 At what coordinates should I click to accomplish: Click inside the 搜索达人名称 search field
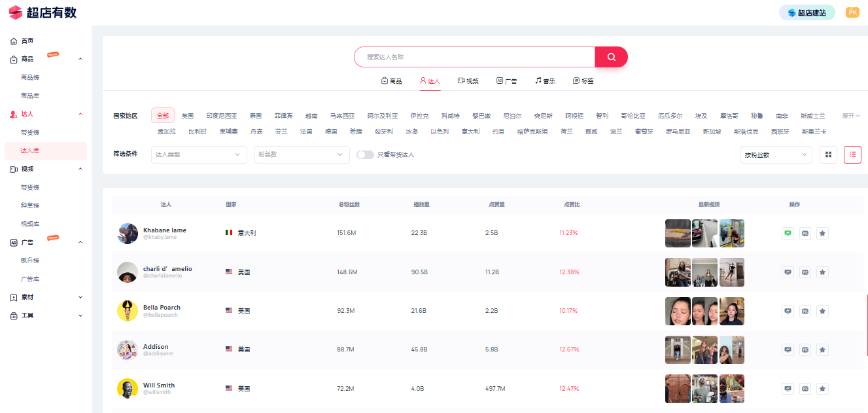pyautogui.click(x=474, y=57)
